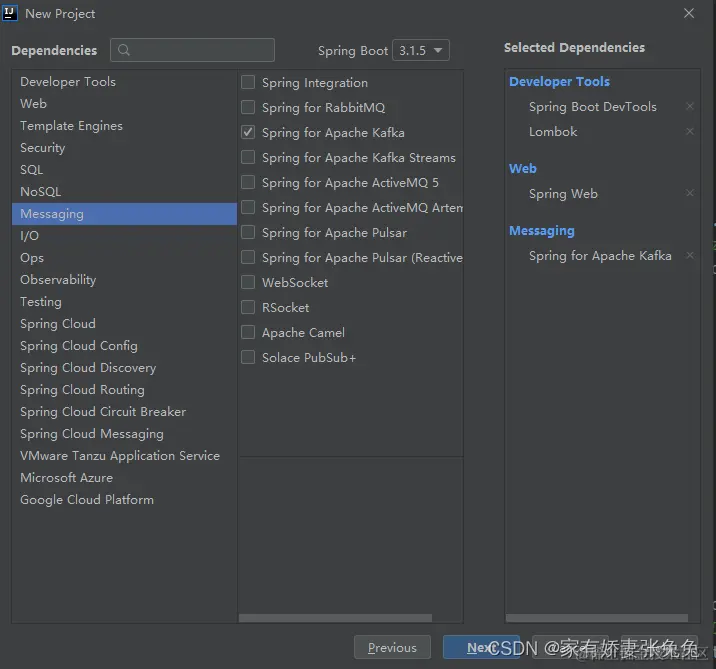The width and height of the screenshot is (716, 669).
Task: Select Spring for Apache Pulsar checkbox
Action: click(x=248, y=232)
